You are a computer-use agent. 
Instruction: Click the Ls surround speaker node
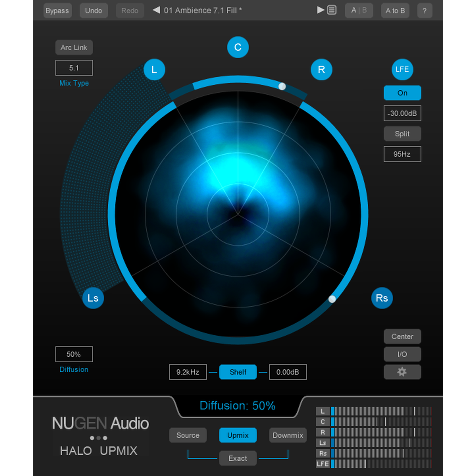coord(93,298)
